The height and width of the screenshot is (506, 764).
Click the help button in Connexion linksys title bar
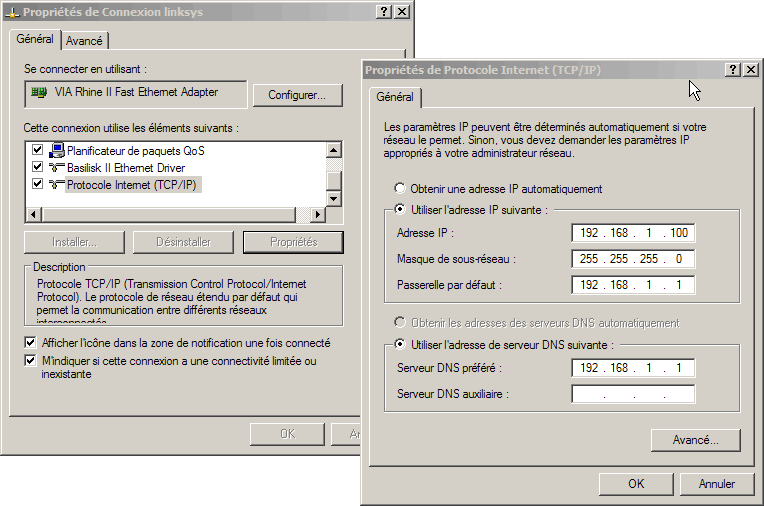coord(384,11)
